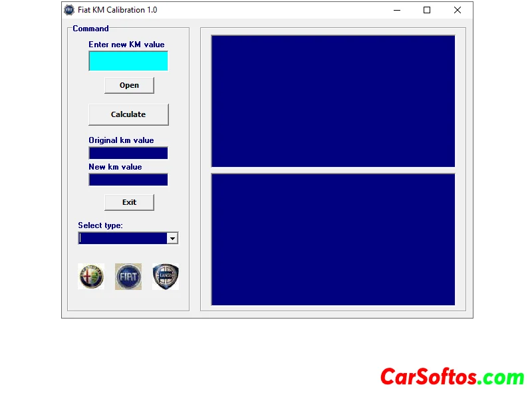Expand the Select type dropdown arrow
Screen dimensions: 532x399
172,238
